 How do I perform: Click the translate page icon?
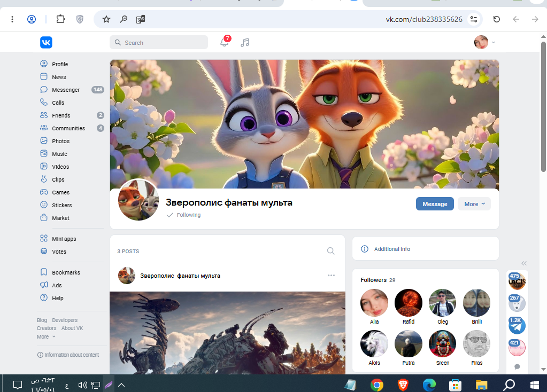pyautogui.click(x=141, y=19)
